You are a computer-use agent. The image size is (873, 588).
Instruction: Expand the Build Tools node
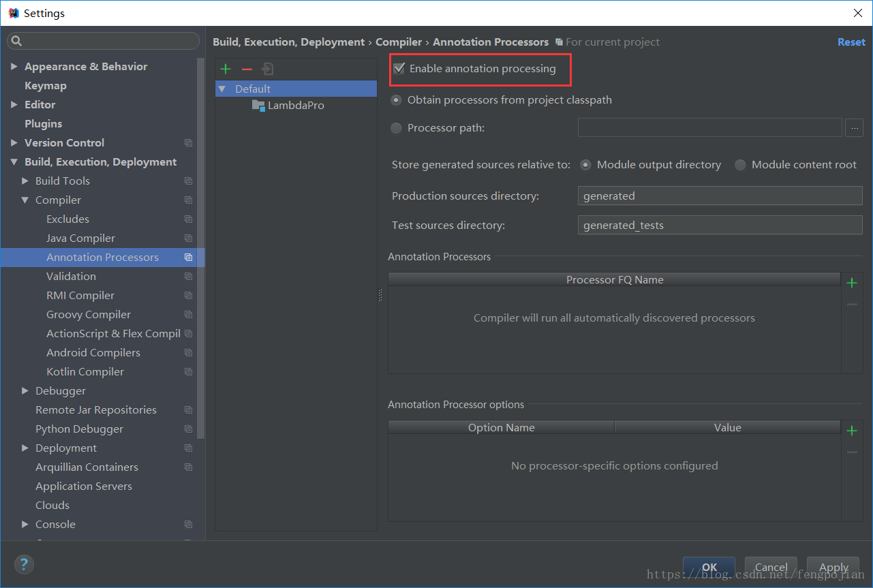pos(25,181)
